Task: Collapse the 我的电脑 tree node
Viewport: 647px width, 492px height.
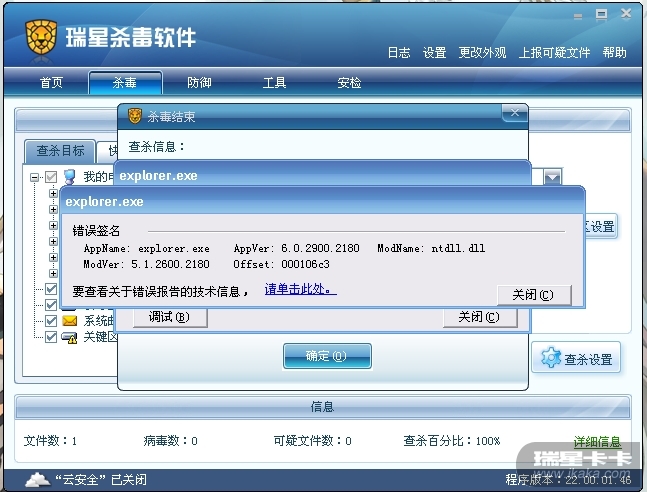Action: pyautogui.click(x=35, y=177)
